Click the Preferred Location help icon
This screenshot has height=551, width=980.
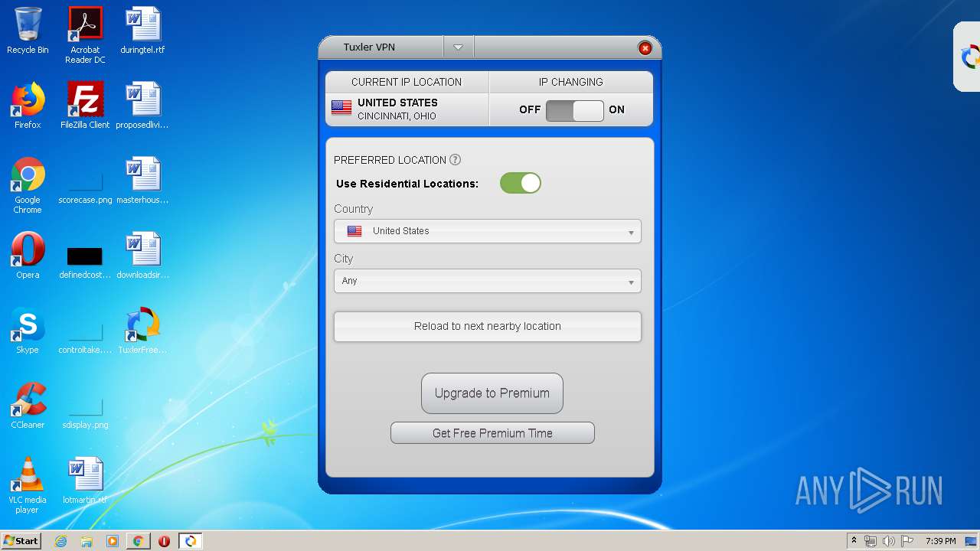(x=455, y=160)
